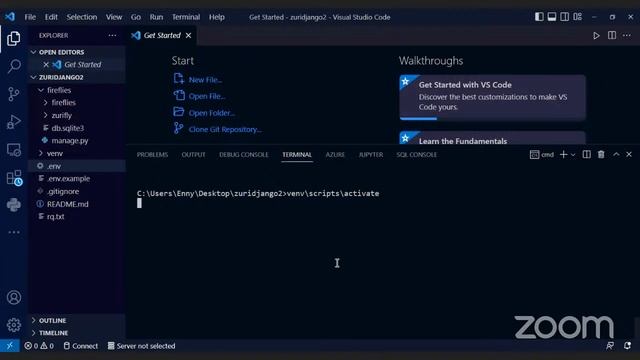Open notifications bell in status bar
This screenshot has height=360, width=640.
627,346
